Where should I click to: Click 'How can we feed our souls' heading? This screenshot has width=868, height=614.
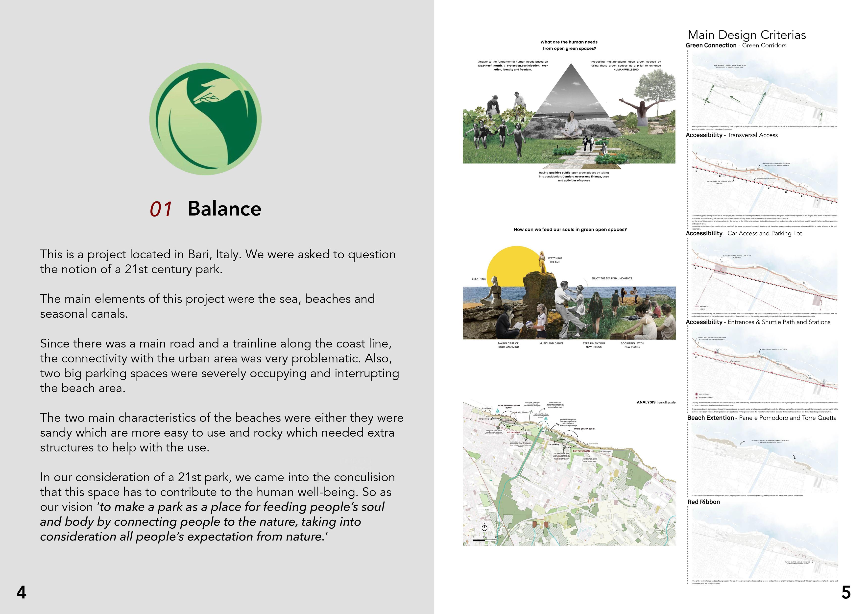[x=570, y=229]
